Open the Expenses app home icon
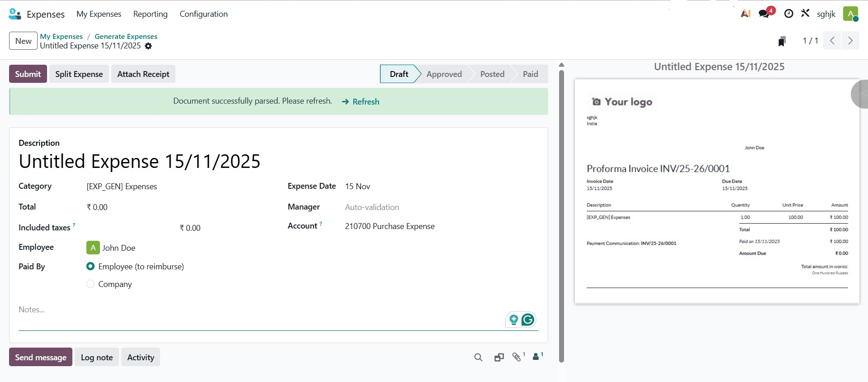This screenshot has height=382, width=868. [x=15, y=14]
